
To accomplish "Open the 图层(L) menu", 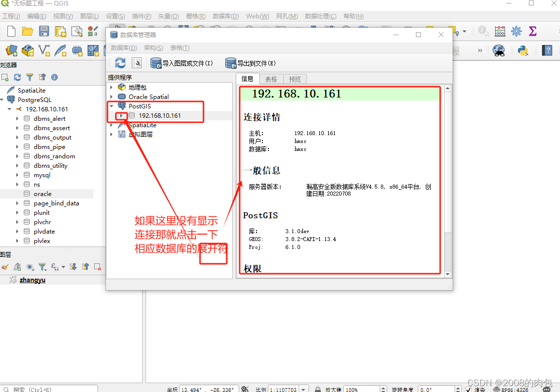I will coord(89,16).
